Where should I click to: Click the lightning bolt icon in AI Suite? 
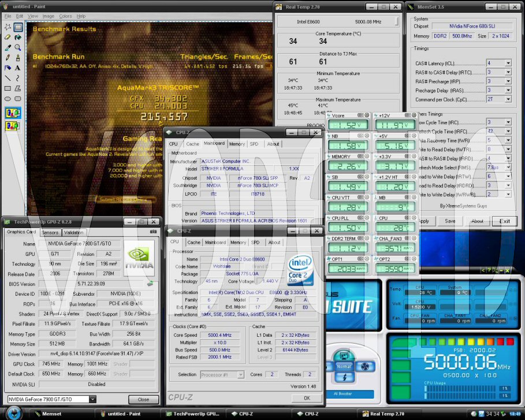click(x=344, y=377)
